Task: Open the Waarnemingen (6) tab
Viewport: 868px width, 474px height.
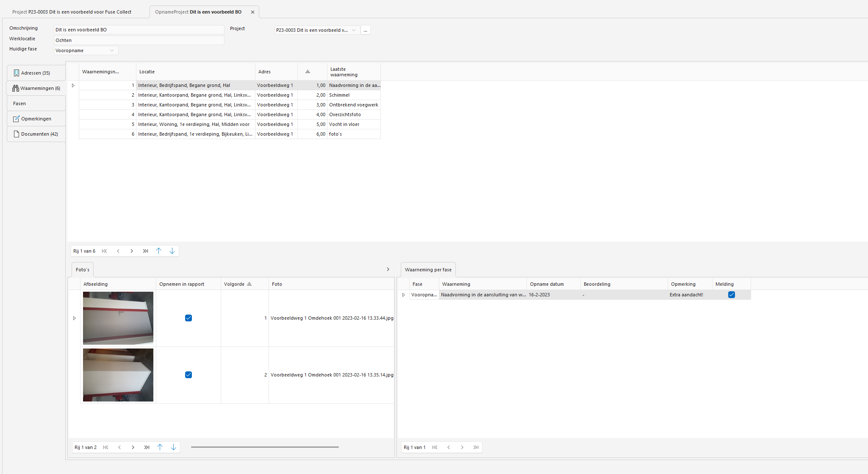Action: coord(36,88)
